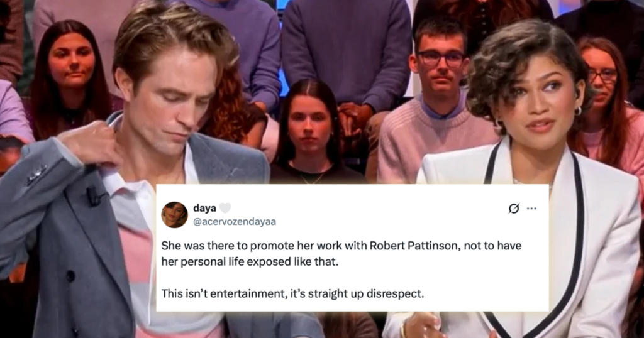Open the @acervozendayaa handle link
This screenshot has width=644, height=338.
point(235,222)
